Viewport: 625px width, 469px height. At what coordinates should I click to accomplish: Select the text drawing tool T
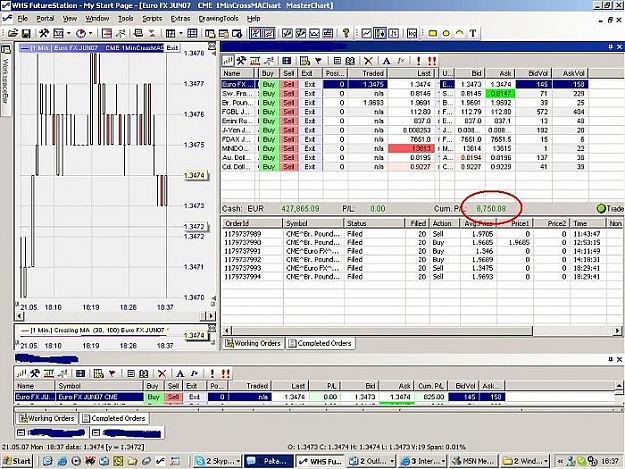click(473, 33)
